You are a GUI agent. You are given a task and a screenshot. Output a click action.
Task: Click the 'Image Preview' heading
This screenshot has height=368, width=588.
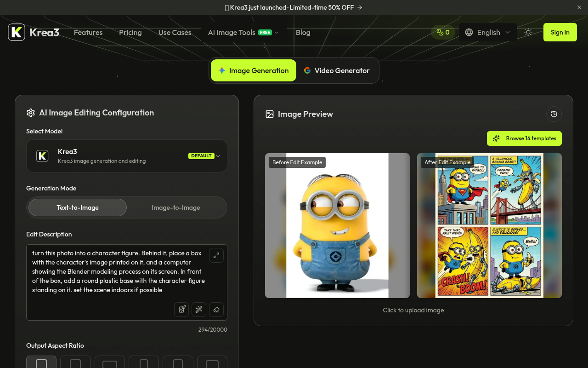pyautogui.click(x=305, y=114)
